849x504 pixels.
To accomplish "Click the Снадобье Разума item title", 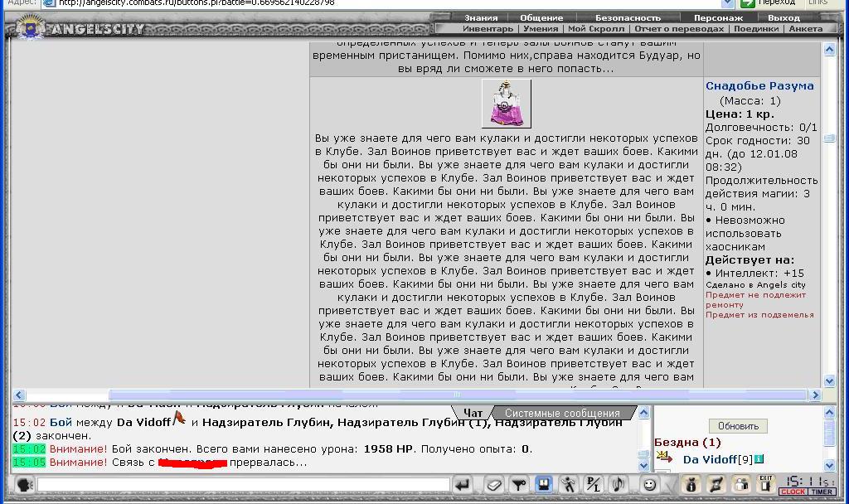I will click(759, 86).
